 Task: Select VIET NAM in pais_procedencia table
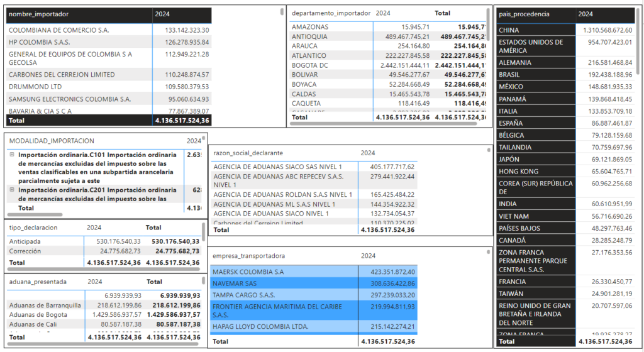565,216
